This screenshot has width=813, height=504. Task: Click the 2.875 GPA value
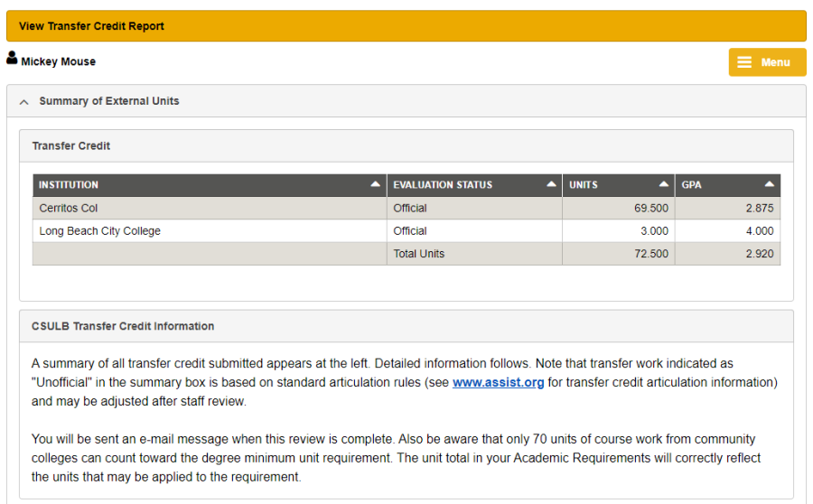760,208
